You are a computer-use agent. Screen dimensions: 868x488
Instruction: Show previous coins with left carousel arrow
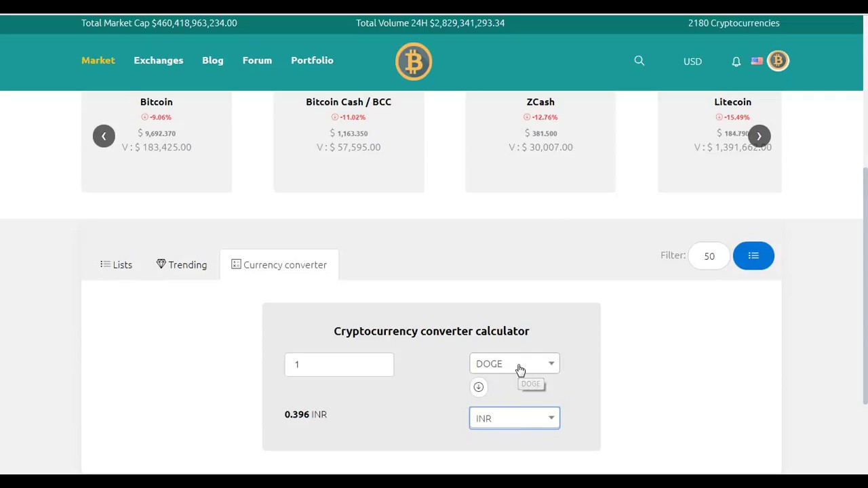point(104,136)
